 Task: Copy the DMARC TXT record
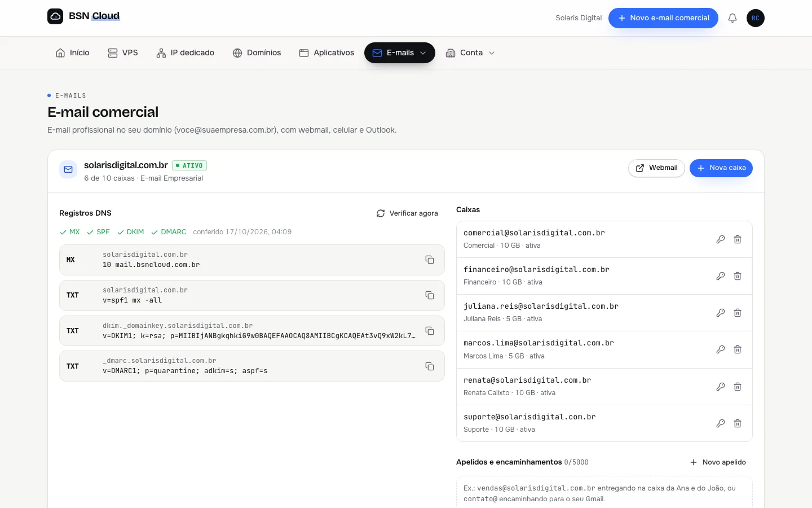(430, 366)
